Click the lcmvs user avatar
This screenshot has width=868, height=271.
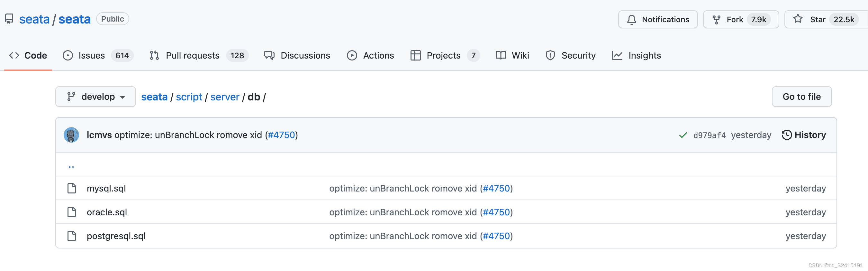pos(71,135)
